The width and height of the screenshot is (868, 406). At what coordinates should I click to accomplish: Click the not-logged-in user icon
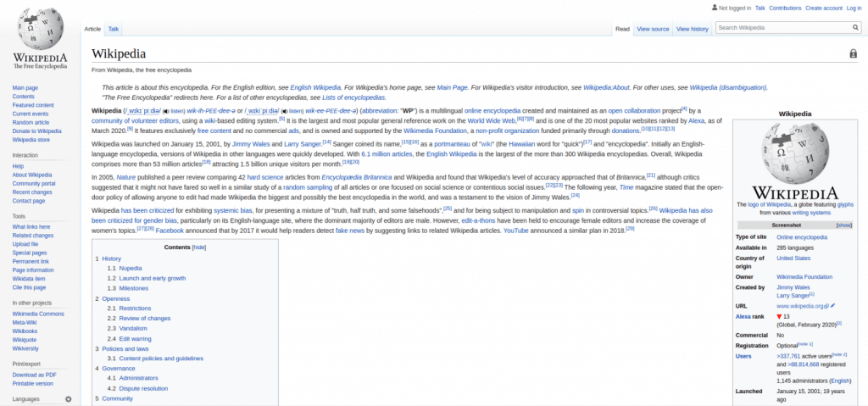(x=715, y=8)
